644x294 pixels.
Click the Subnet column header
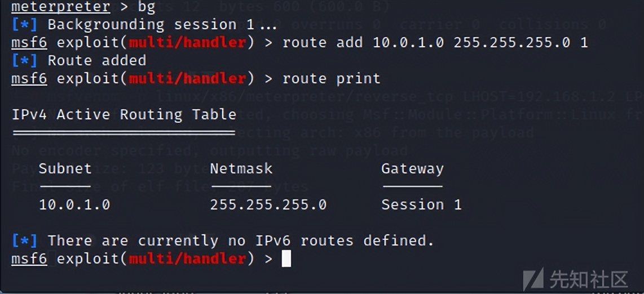point(65,168)
